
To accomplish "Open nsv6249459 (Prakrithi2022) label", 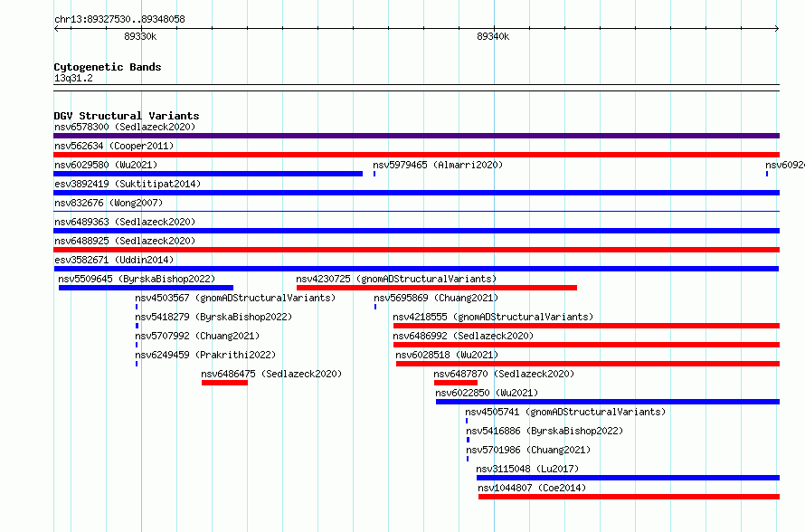I will (205, 355).
